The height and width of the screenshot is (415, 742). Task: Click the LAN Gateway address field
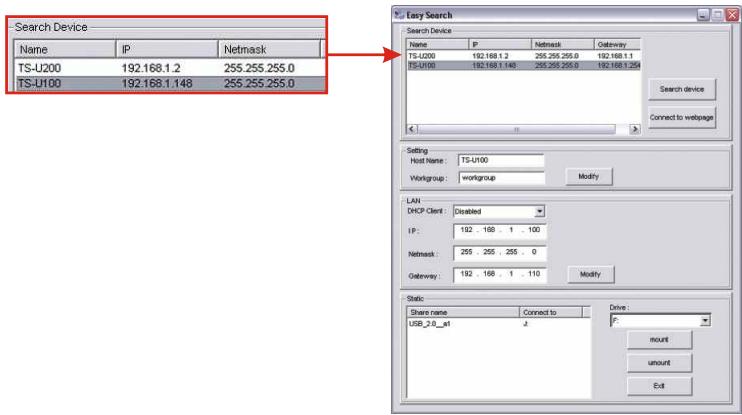500,274
